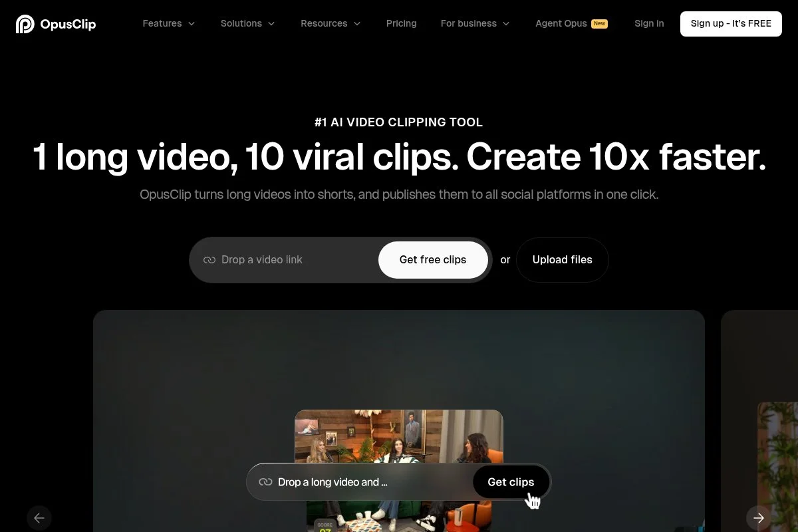The image size is (798, 532).
Task: Click the Upload files button
Action: point(562,259)
